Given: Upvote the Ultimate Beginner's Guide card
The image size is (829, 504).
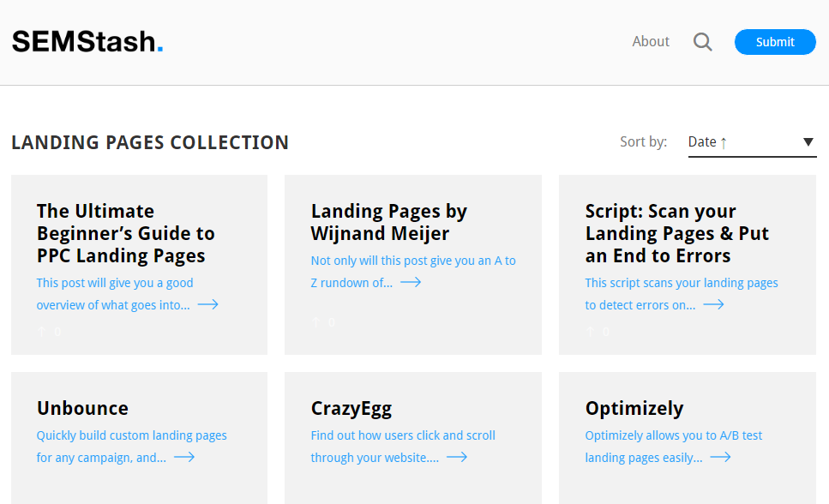Looking at the screenshot, I should tap(42, 332).
